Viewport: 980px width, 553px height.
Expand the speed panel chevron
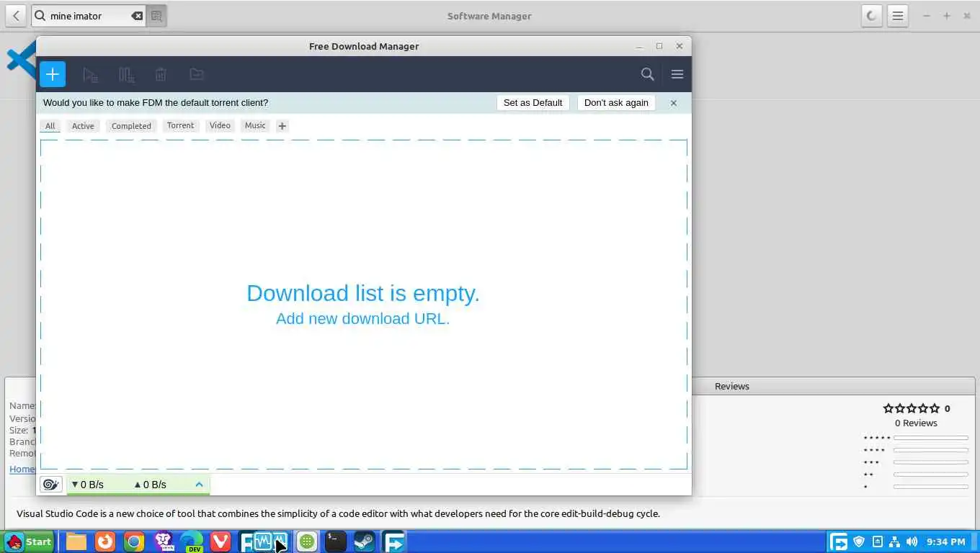coord(199,485)
